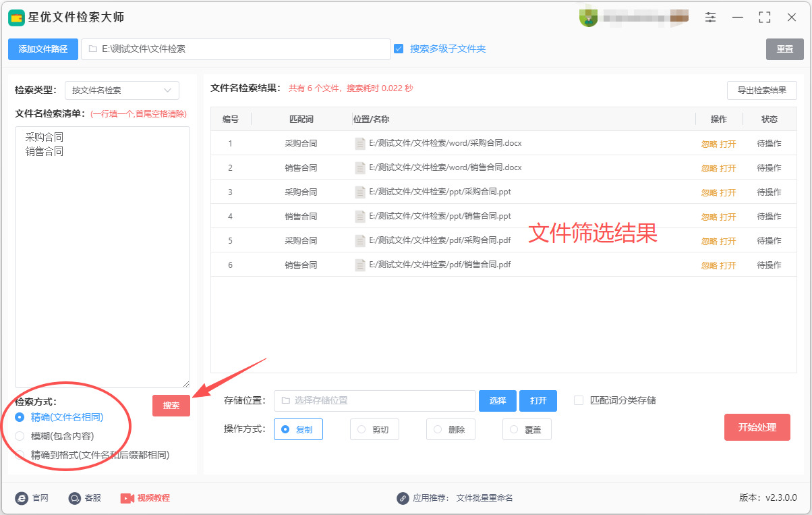The image size is (812, 515).
Task: Click inside 文件名检索清单 text area
Action: pyautogui.click(x=103, y=257)
